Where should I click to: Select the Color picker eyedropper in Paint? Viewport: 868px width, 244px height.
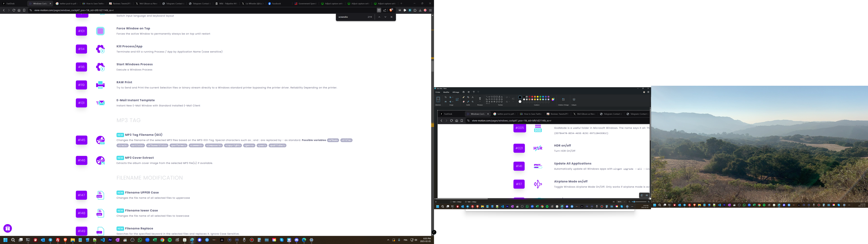pyautogui.click(x=468, y=102)
